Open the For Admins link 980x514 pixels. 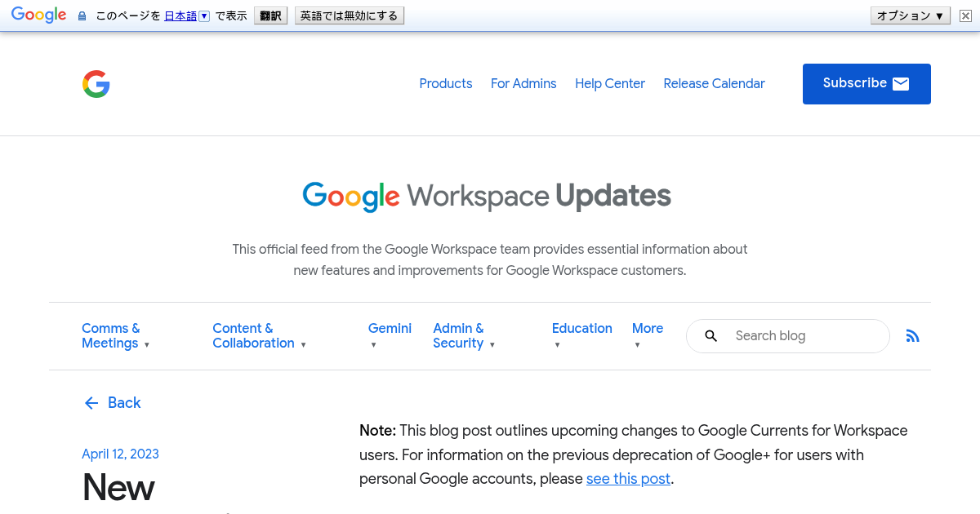pos(523,83)
